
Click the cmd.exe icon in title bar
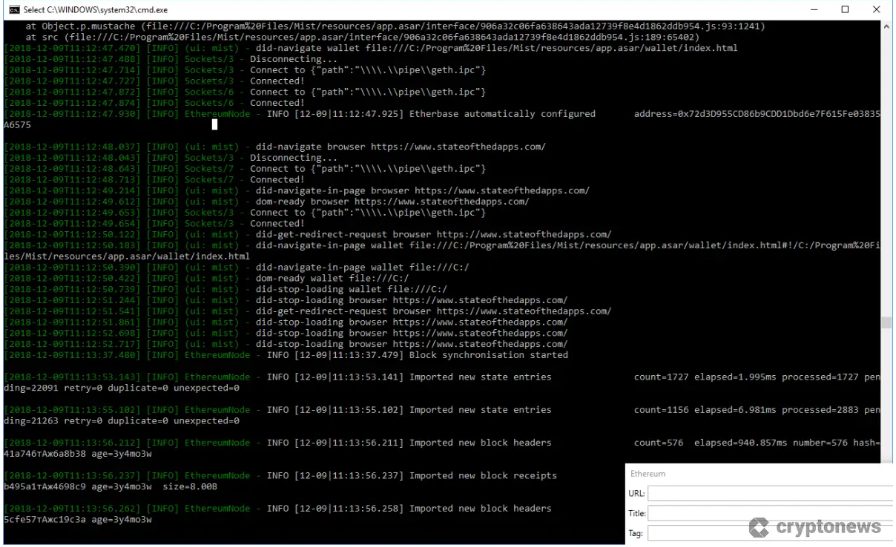14,9
